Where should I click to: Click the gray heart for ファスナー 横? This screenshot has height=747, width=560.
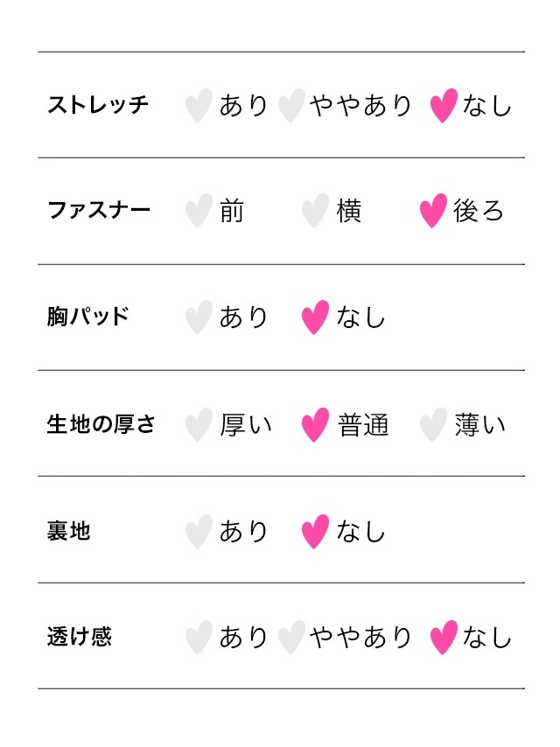(x=315, y=212)
